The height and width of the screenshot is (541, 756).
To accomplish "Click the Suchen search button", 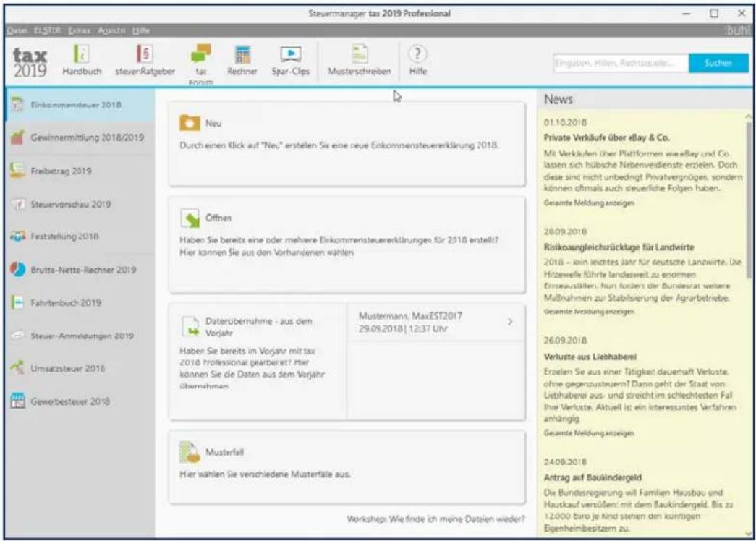I will click(x=718, y=63).
